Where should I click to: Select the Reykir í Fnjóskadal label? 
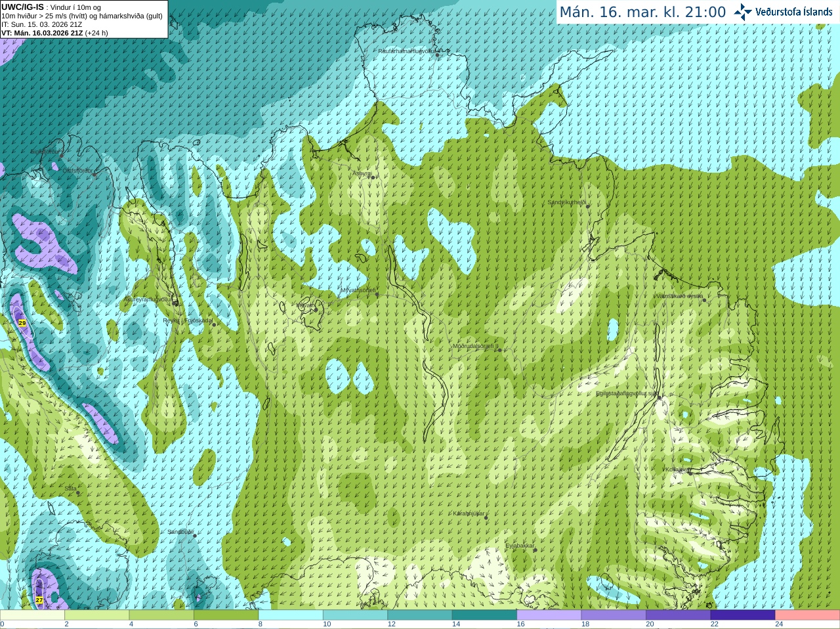pos(188,320)
